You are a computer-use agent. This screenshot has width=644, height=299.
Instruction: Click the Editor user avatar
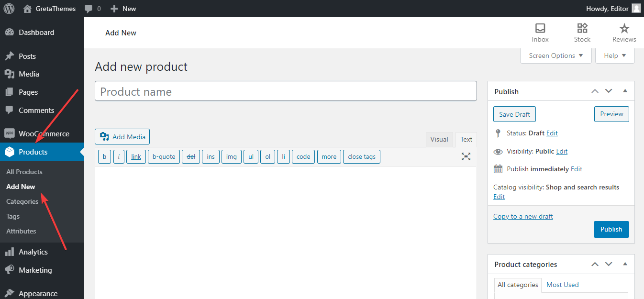click(636, 9)
